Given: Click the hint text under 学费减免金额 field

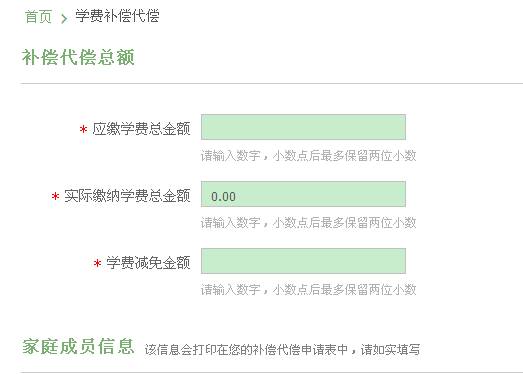Looking at the screenshot, I should click(x=309, y=289).
